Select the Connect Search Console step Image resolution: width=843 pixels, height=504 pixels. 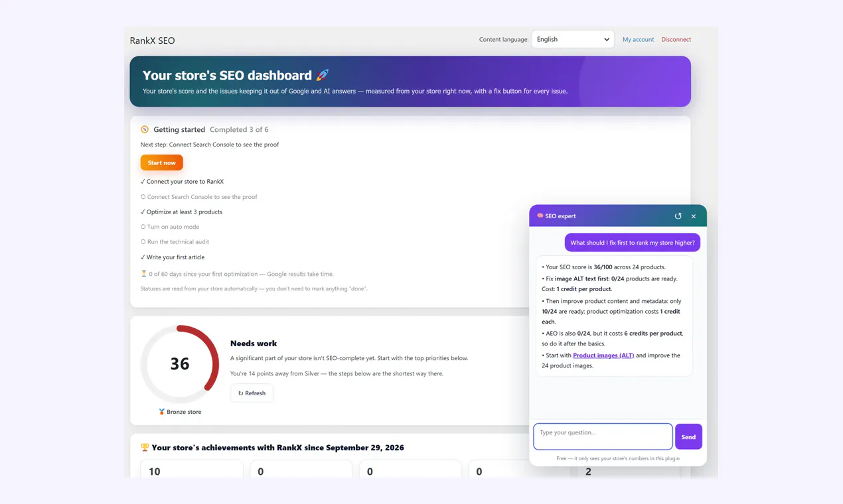[199, 197]
